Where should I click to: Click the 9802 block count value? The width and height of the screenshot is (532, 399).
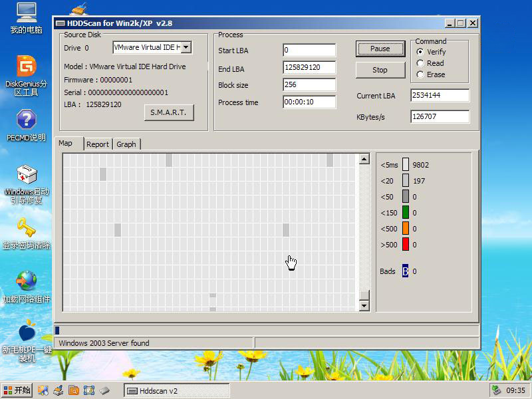point(421,165)
